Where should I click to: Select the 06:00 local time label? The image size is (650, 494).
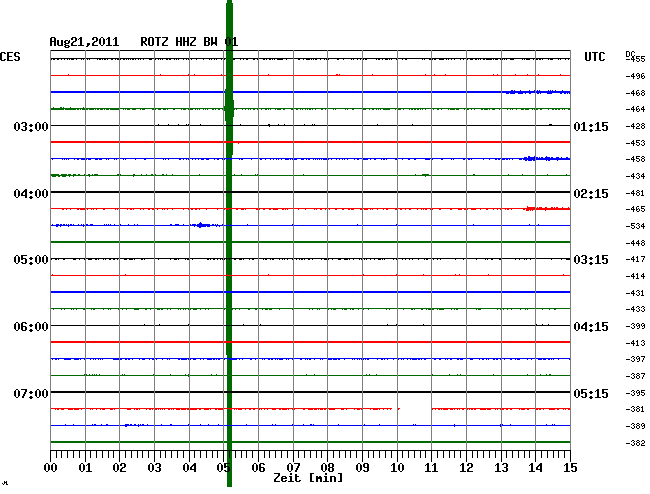click(x=31, y=327)
